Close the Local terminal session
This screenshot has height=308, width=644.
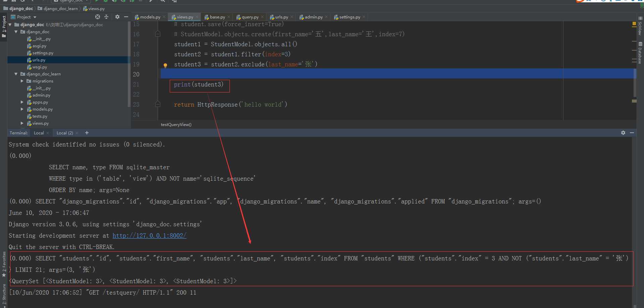pyautogui.click(x=48, y=133)
